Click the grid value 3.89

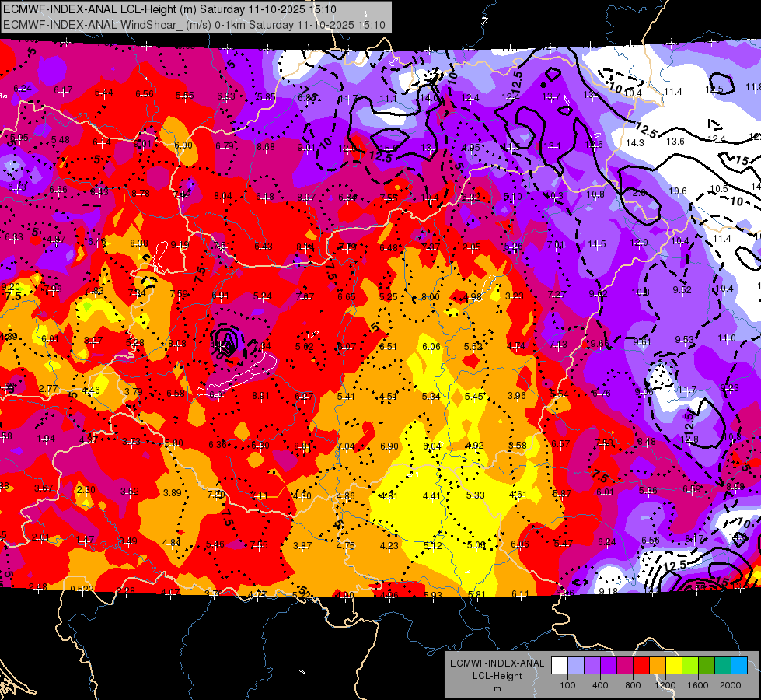click(173, 492)
